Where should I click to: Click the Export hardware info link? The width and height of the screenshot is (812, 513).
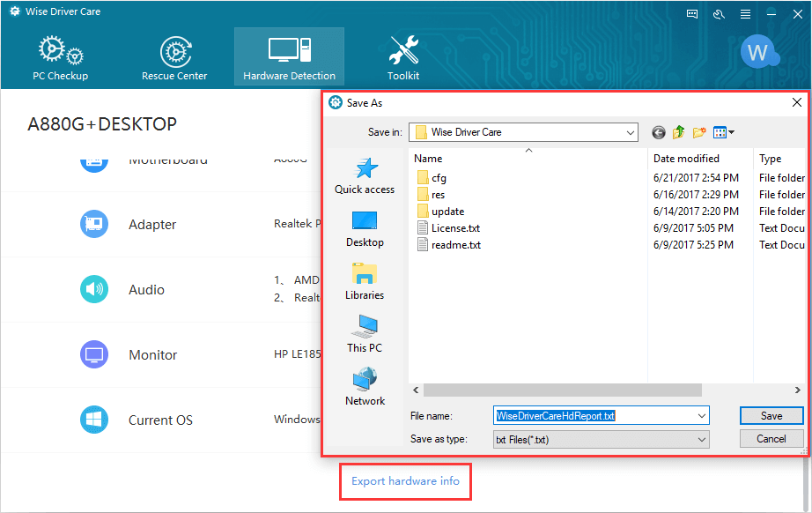click(405, 481)
